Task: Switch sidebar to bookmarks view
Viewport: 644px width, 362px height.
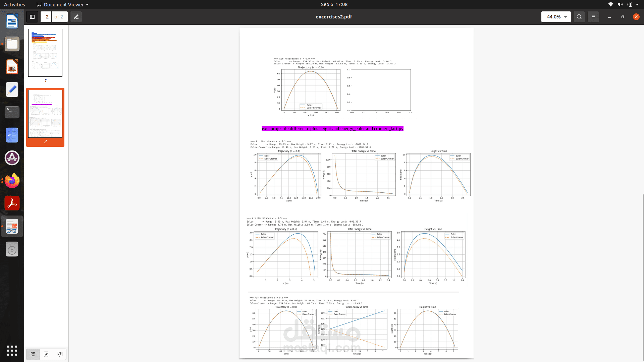Action: pyautogui.click(x=59, y=354)
